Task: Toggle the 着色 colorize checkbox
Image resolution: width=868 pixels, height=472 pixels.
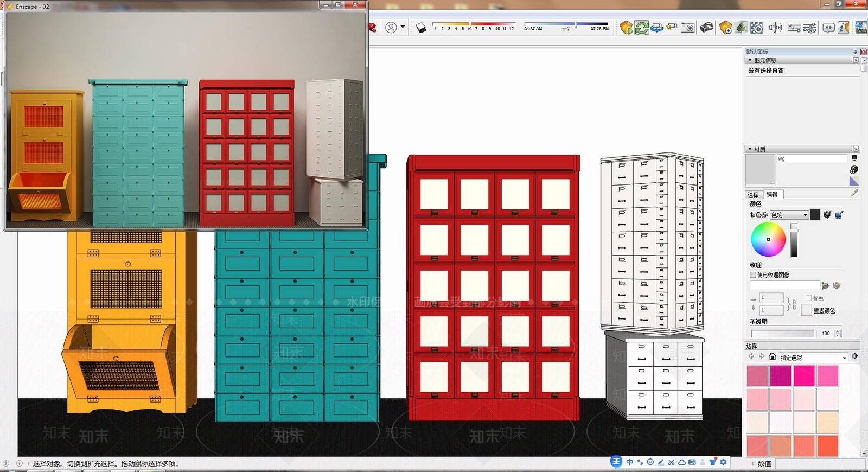Action: [808, 298]
